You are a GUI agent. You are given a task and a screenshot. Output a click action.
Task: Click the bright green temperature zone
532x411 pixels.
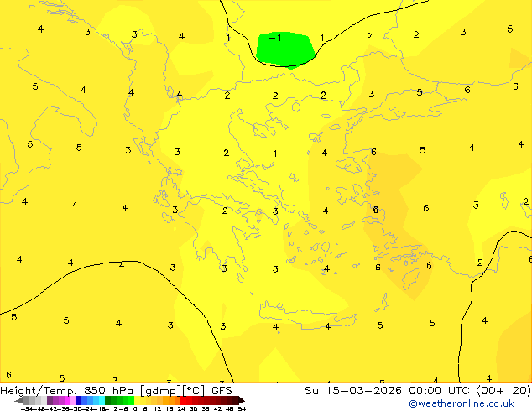pos(285,50)
